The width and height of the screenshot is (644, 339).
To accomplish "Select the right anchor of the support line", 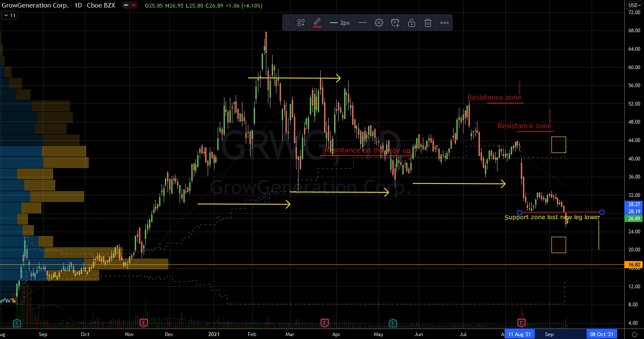I will (602, 212).
